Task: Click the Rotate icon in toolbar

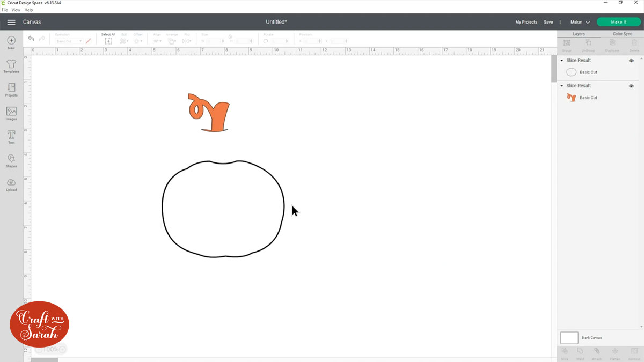Action: pos(266,41)
